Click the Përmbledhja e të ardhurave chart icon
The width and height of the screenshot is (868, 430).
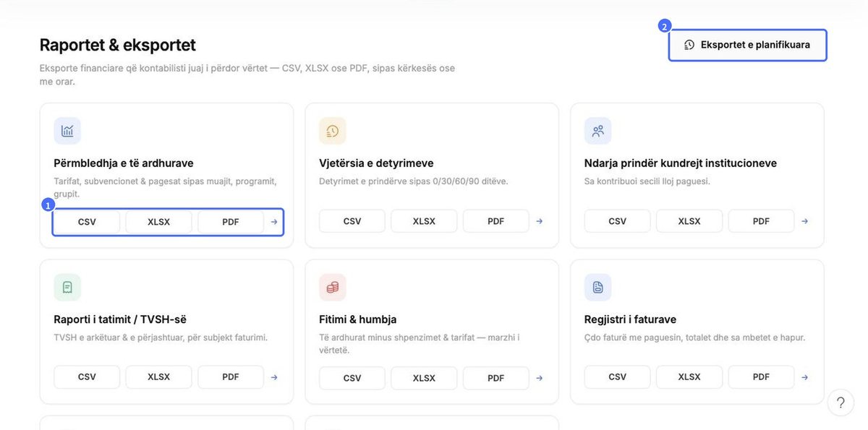(x=67, y=131)
